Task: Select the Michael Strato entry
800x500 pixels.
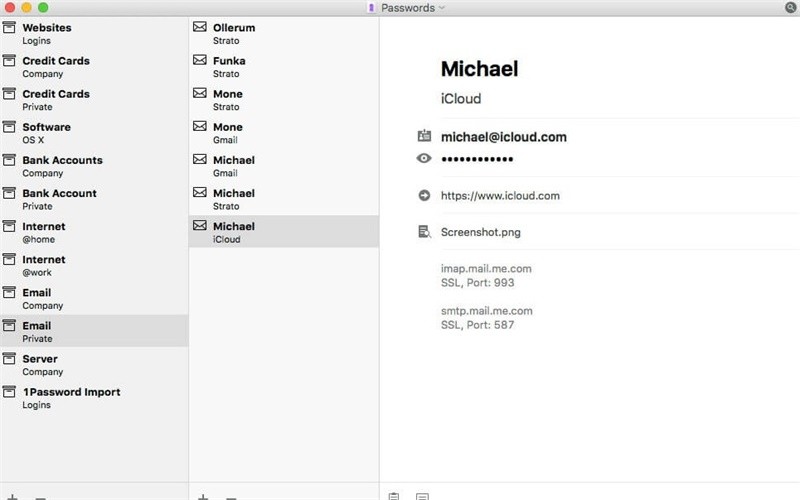Action: (284, 199)
